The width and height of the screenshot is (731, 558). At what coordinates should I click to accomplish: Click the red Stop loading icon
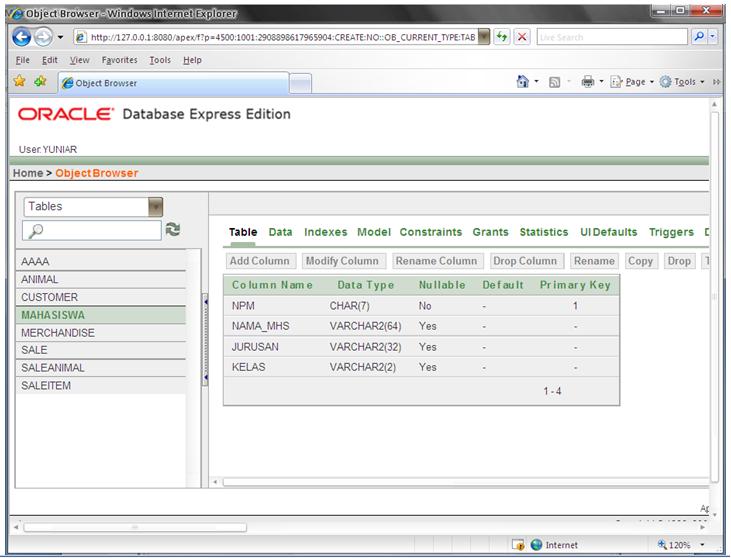click(522, 37)
